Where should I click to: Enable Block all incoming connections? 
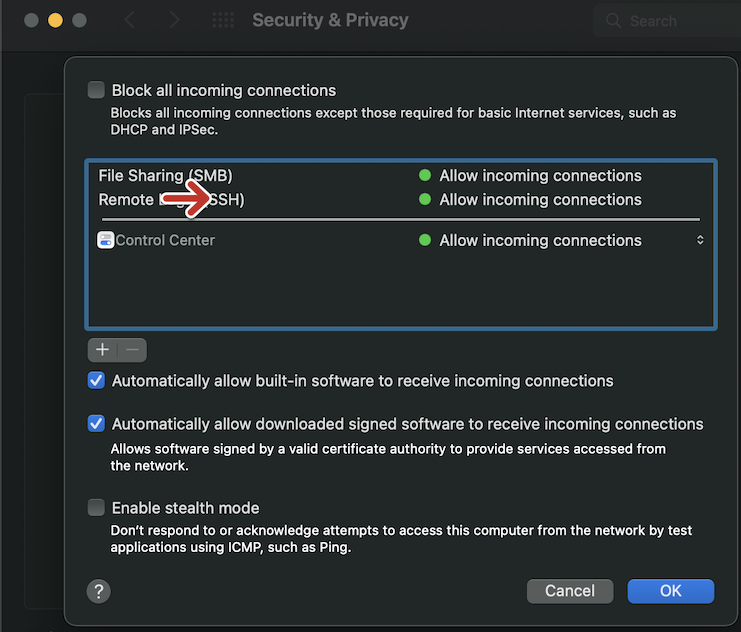tap(96, 90)
